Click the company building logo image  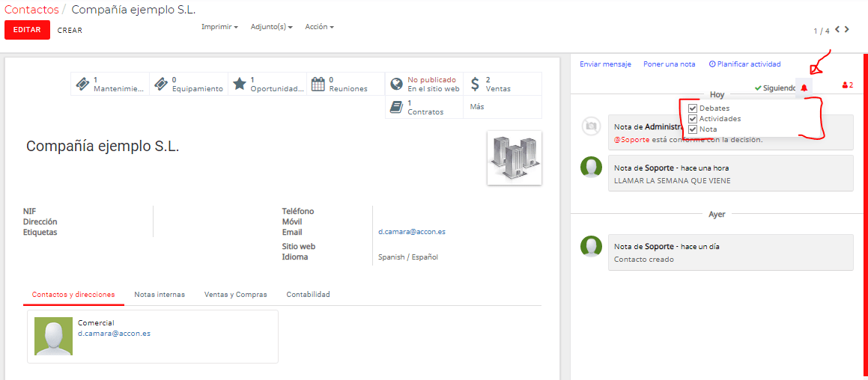(x=515, y=158)
